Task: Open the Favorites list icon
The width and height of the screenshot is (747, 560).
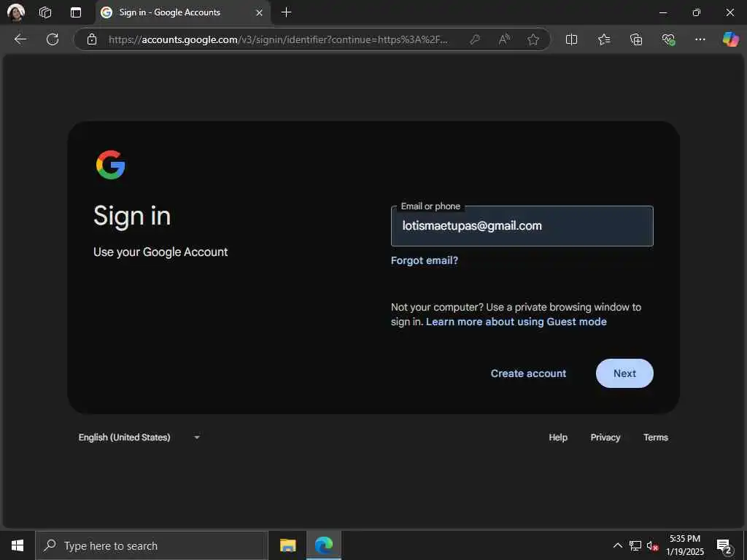Action: (604, 39)
